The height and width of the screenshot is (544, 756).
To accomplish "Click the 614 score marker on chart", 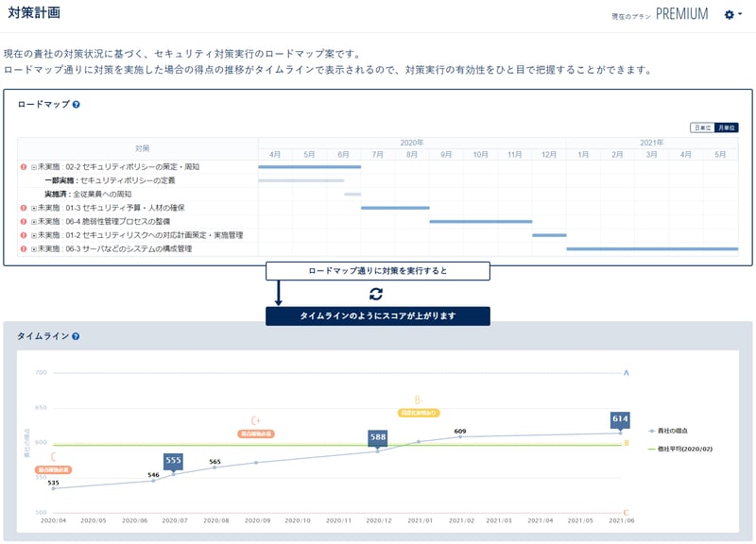I will tap(620, 419).
